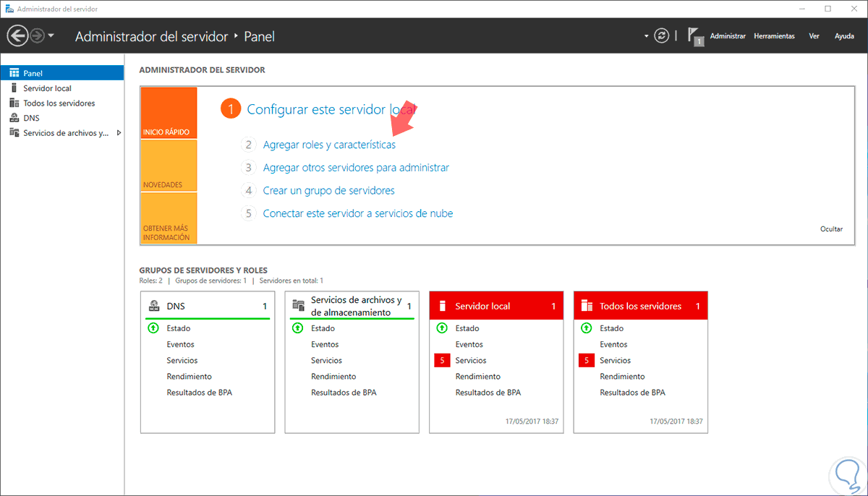Expand the Servicios de archivos sidebar arrow
This screenshot has width=868, height=496.
pos(119,133)
